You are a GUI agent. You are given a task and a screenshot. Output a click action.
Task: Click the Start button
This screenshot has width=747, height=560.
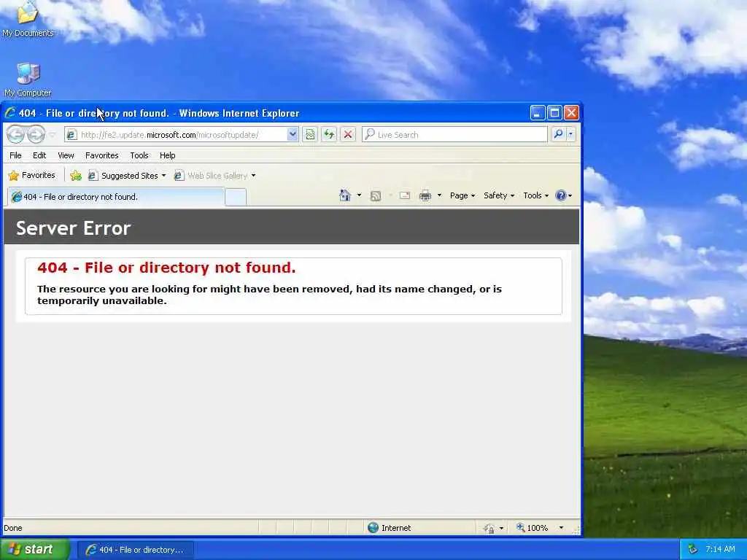(35, 549)
